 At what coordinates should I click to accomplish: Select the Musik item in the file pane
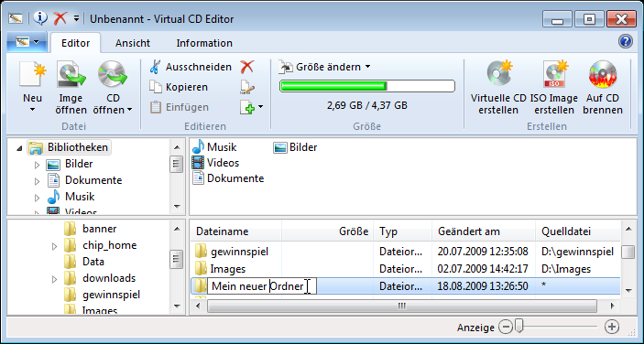(214, 146)
